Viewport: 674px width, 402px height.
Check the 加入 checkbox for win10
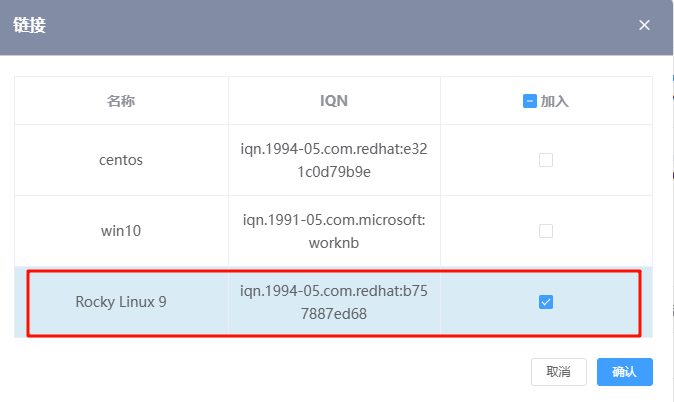[x=546, y=231]
